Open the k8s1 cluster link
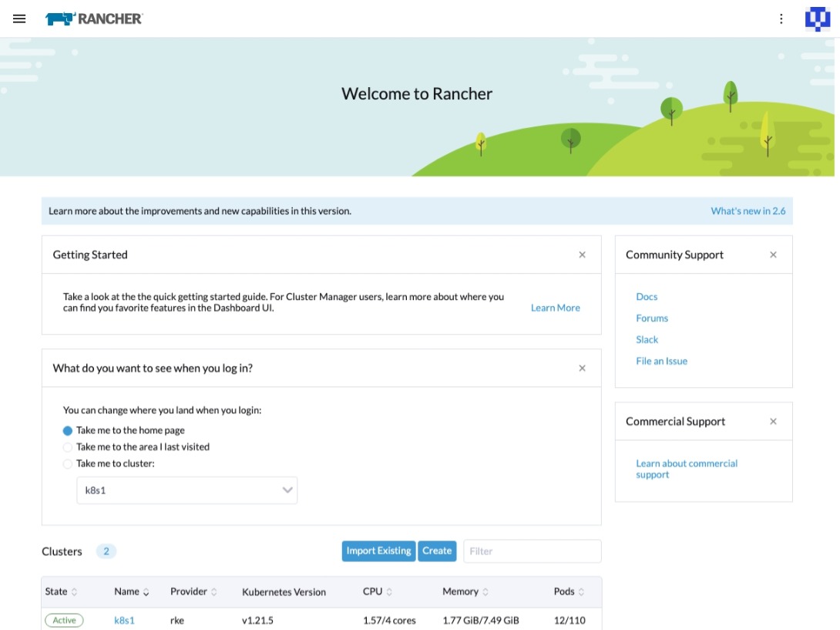Image resolution: width=840 pixels, height=630 pixels. [x=124, y=620]
